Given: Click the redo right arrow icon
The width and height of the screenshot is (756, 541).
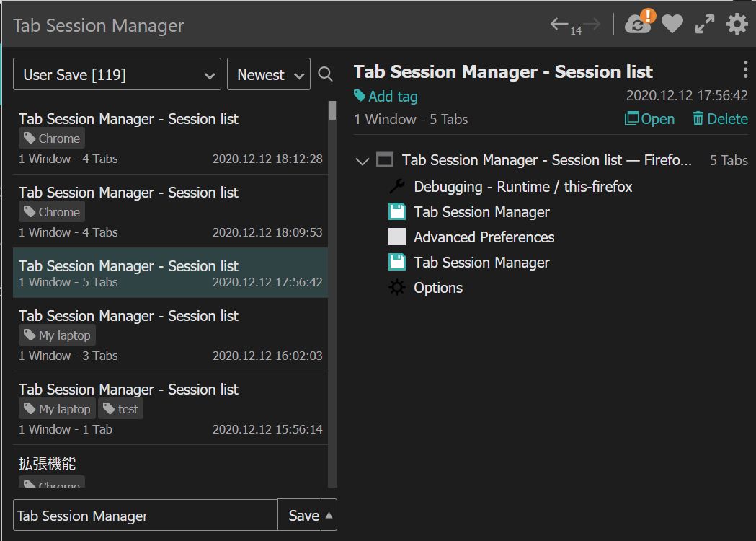Looking at the screenshot, I should (592, 24).
